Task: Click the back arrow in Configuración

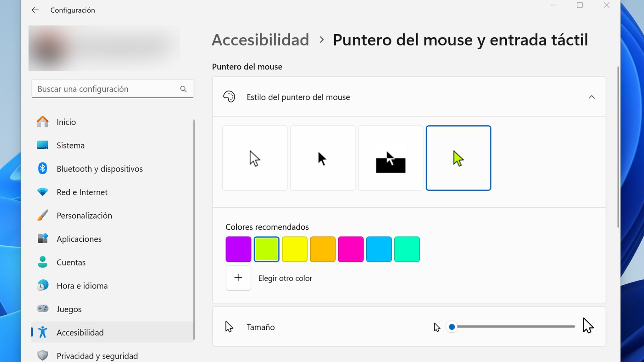Action: 35,10
